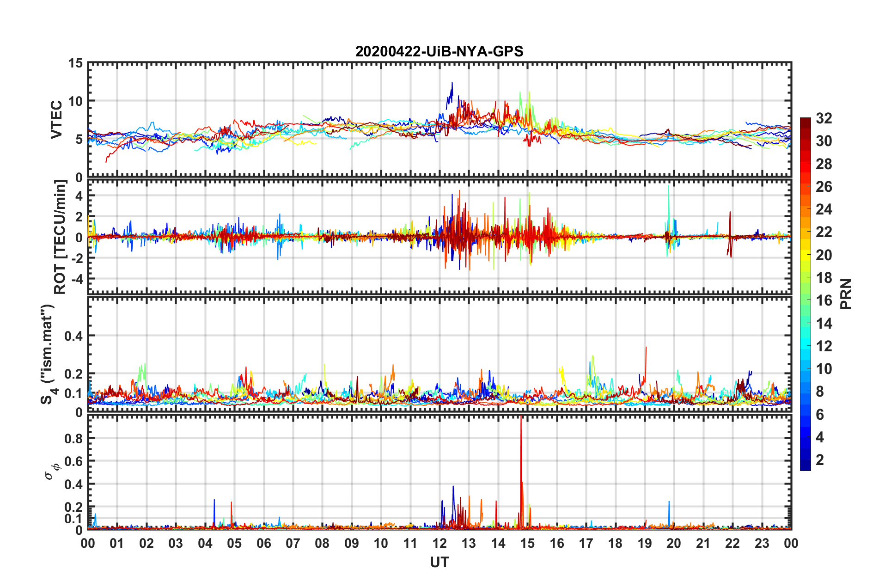The height and width of the screenshot is (588, 879).
Task: Click the sigma-phi axis tick label 0.6
Action: pos(74,461)
